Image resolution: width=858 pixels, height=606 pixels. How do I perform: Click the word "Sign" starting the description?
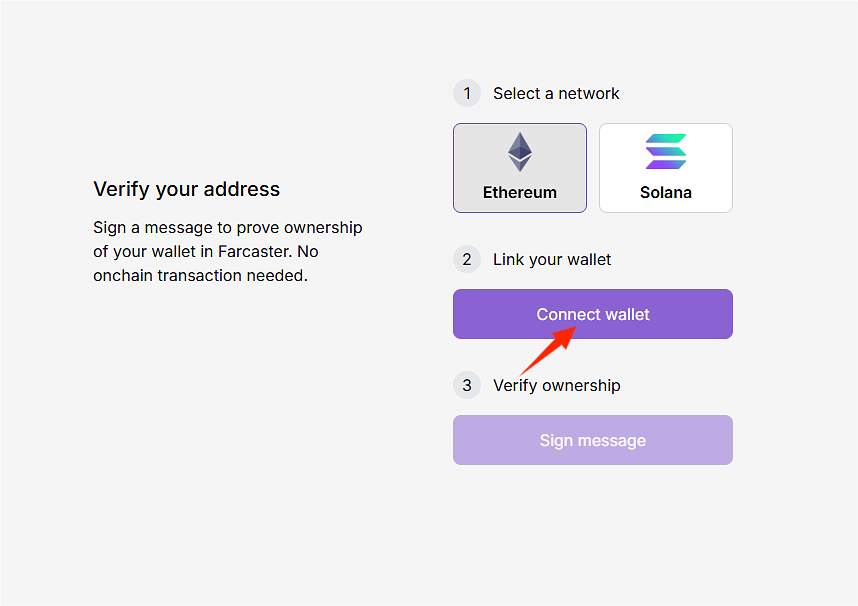pos(111,228)
